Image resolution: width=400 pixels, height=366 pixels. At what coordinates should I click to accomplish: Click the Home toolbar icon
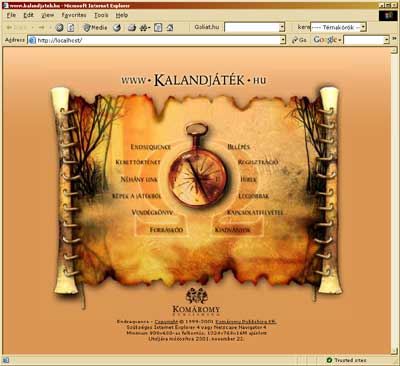click(x=170, y=28)
